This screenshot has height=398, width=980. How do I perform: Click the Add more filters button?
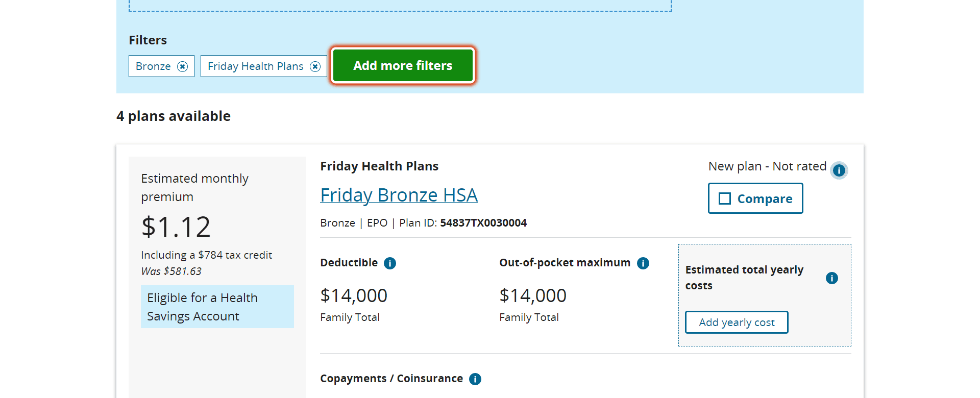click(x=403, y=65)
